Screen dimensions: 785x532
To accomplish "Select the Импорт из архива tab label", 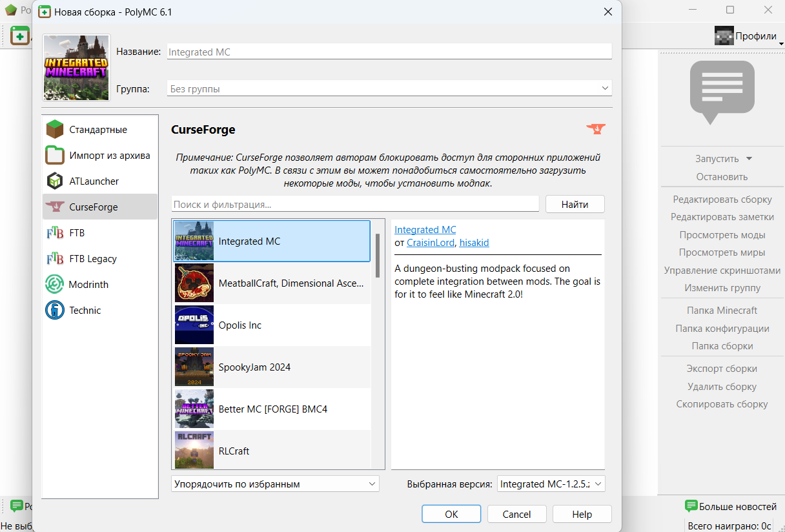I will [x=110, y=155].
